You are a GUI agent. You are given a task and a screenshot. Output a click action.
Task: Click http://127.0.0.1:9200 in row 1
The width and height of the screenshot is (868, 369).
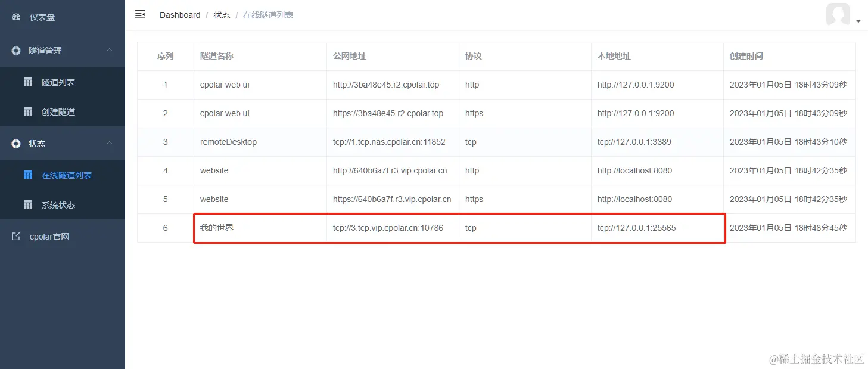click(636, 85)
